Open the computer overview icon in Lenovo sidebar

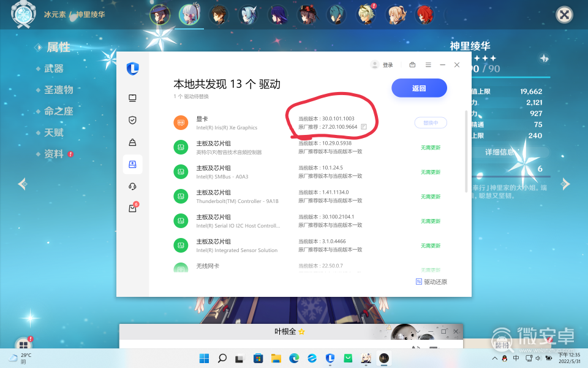132,98
